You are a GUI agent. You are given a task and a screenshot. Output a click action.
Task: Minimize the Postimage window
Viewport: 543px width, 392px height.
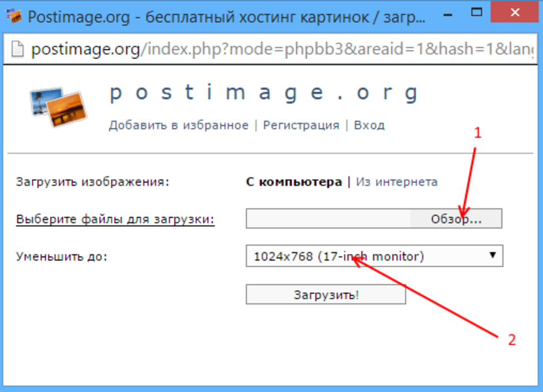point(448,14)
